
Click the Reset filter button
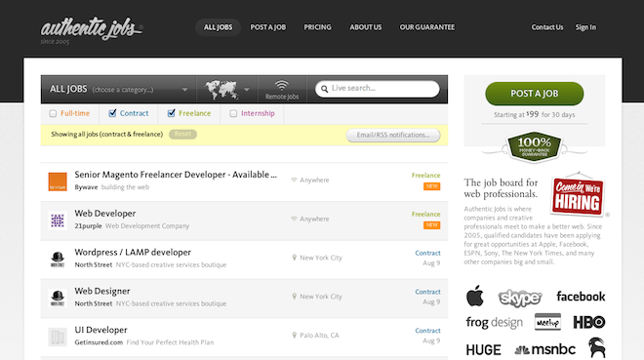point(182,135)
